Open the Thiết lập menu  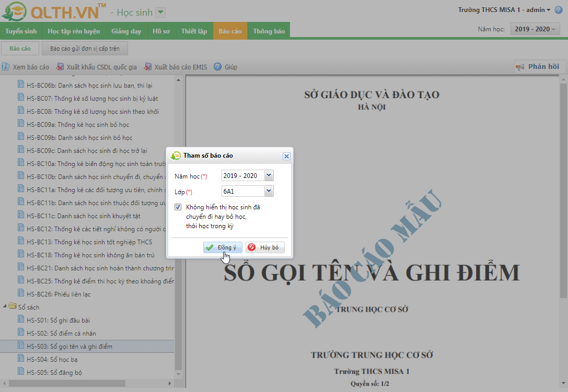click(194, 31)
